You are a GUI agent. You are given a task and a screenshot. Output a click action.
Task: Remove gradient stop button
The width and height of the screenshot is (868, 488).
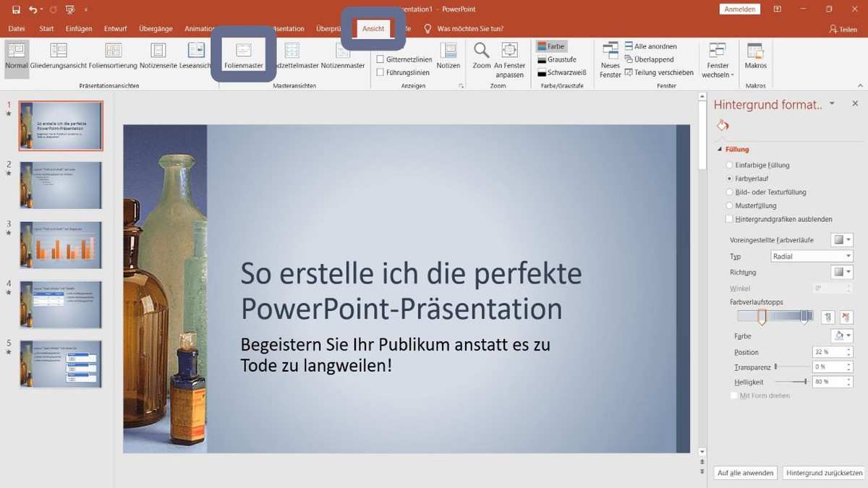846,317
